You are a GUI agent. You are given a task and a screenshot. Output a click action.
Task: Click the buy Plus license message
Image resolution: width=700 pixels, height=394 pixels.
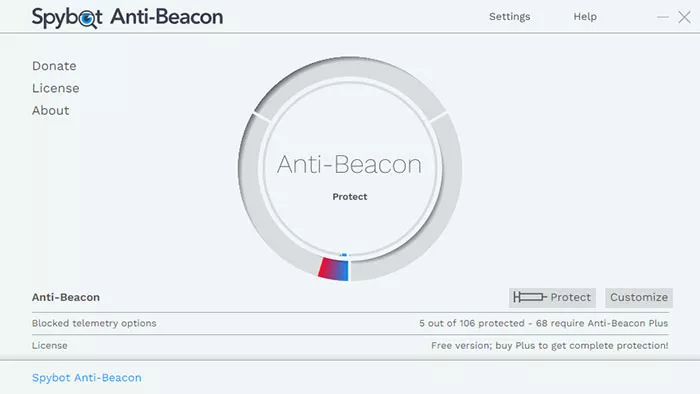point(550,345)
